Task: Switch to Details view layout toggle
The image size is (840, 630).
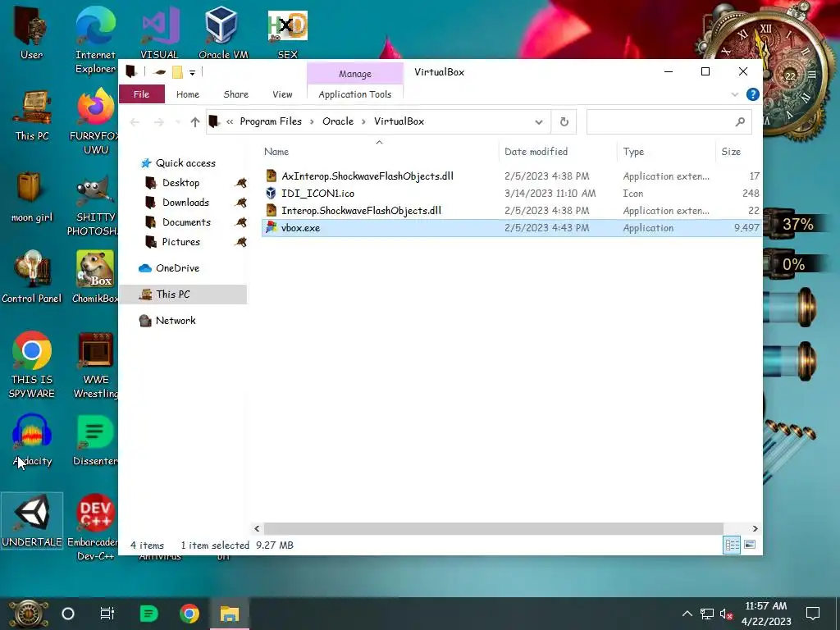Action: [x=732, y=546]
